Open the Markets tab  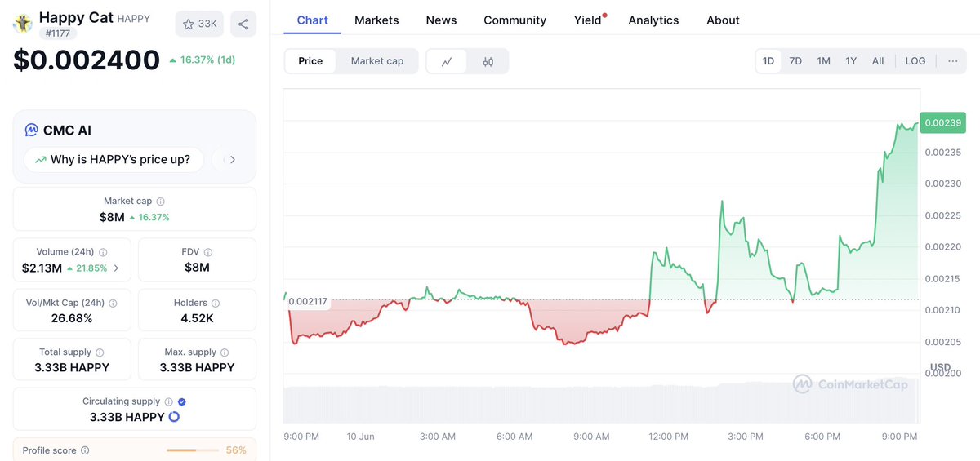[x=376, y=20]
